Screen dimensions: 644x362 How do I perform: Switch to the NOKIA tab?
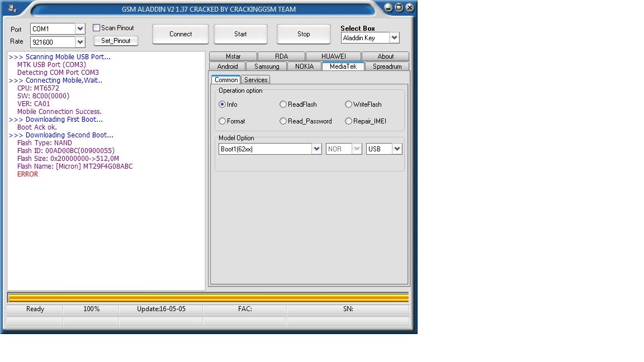pyautogui.click(x=304, y=66)
